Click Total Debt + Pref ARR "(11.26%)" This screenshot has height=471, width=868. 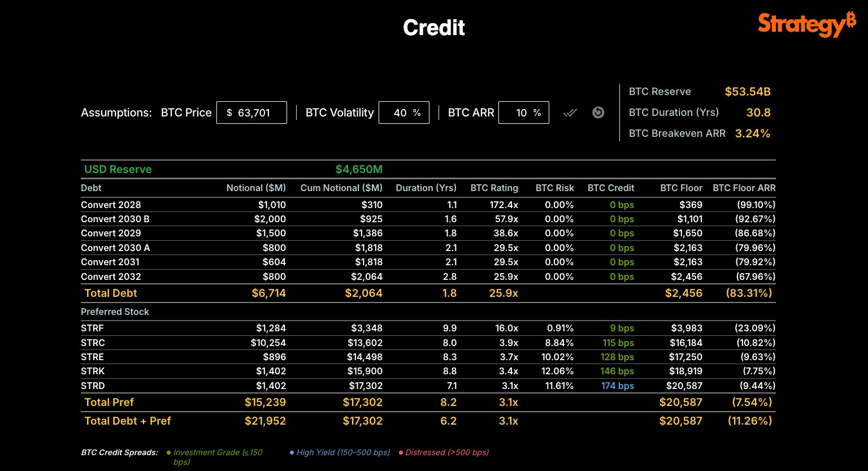pyautogui.click(x=749, y=421)
